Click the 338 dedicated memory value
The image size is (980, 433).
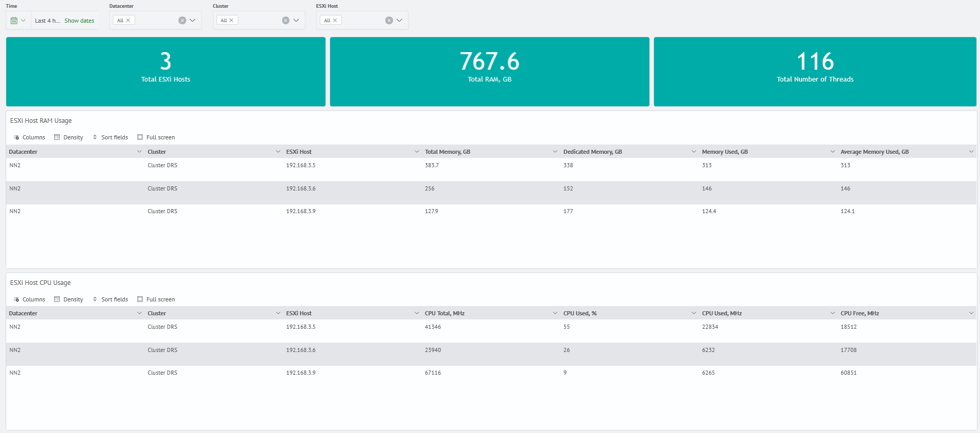(568, 166)
